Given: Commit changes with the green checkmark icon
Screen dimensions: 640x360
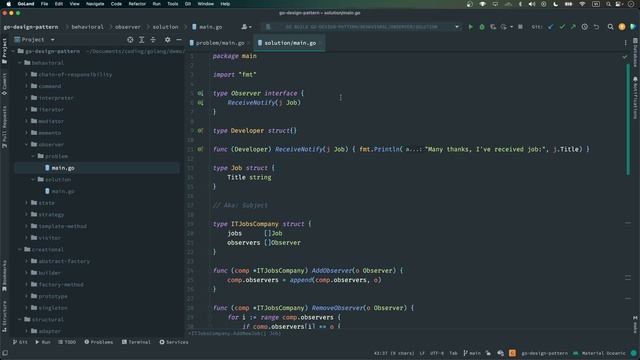Looking at the screenshot, I should point(562,27).
